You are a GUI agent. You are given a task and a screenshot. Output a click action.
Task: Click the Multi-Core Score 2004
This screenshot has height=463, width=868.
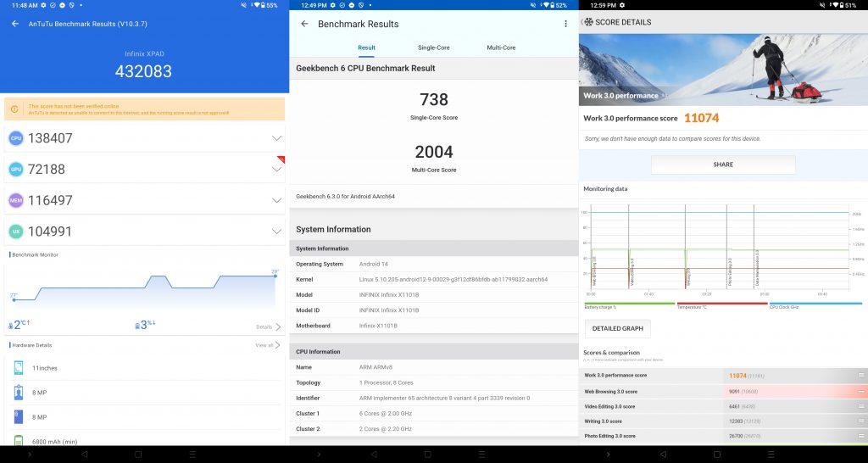434,152
